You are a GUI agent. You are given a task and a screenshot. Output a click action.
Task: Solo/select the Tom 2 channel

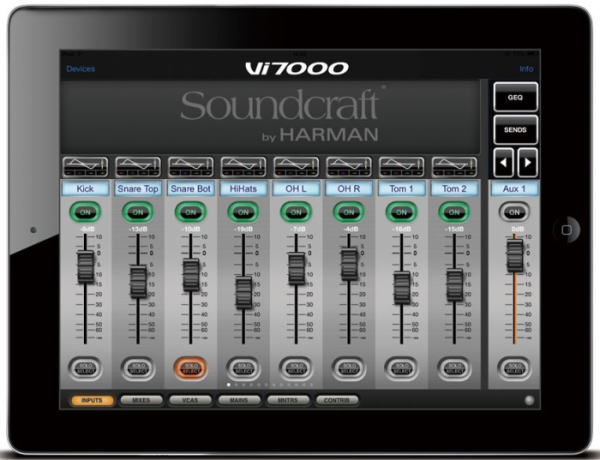[454, 368]
